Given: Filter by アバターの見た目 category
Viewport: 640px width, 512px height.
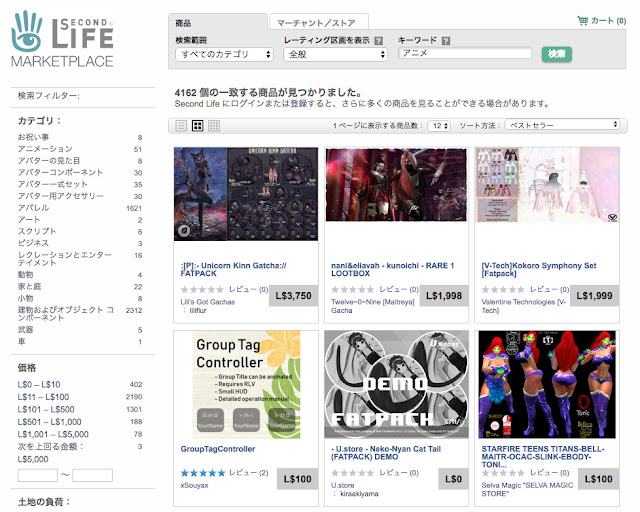Looking at the screenshot, I should (49, 161).
